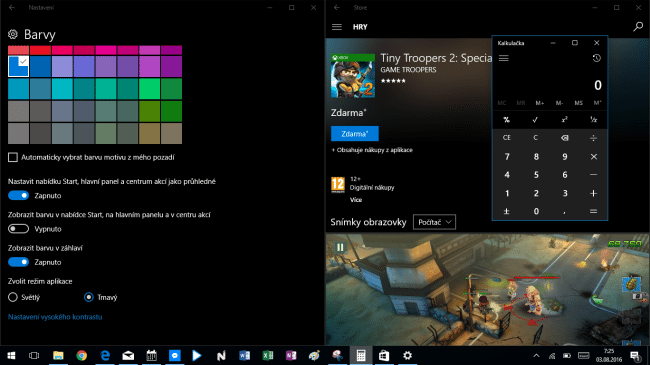Viewport: 650px width, 365px height.
Task: Click the blue Zdarma install button
Action: (355, 134)
